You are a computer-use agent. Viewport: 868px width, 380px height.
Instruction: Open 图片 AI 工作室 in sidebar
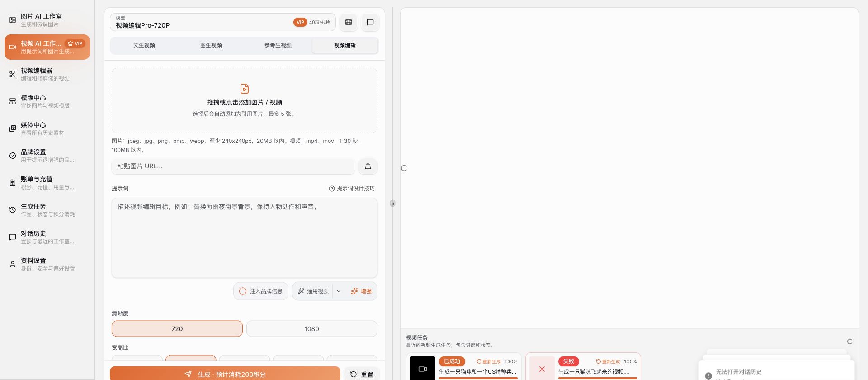point(47,20)
